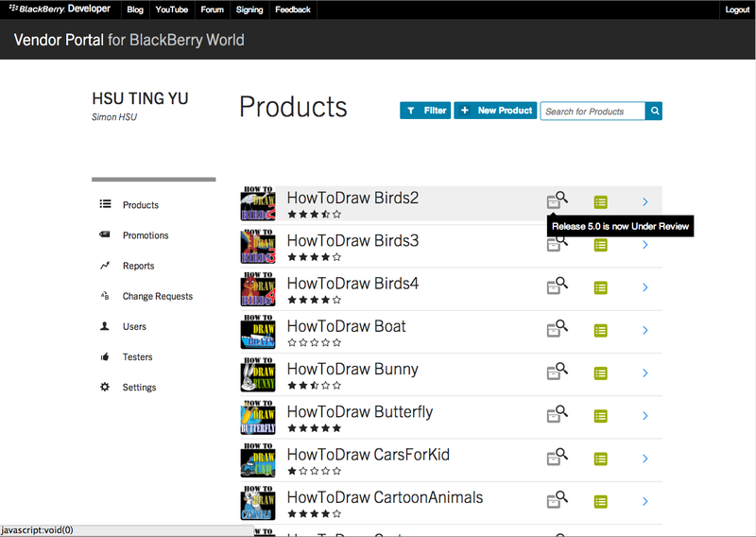Expand HowToDraw Boat with its chevron arrow
This screenshot has width=756, height=537.
click(645, 331)
